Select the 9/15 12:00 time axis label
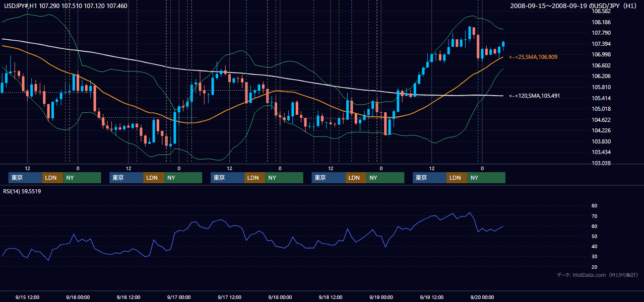This screenshot has height=302, width=644. (28, 297)
